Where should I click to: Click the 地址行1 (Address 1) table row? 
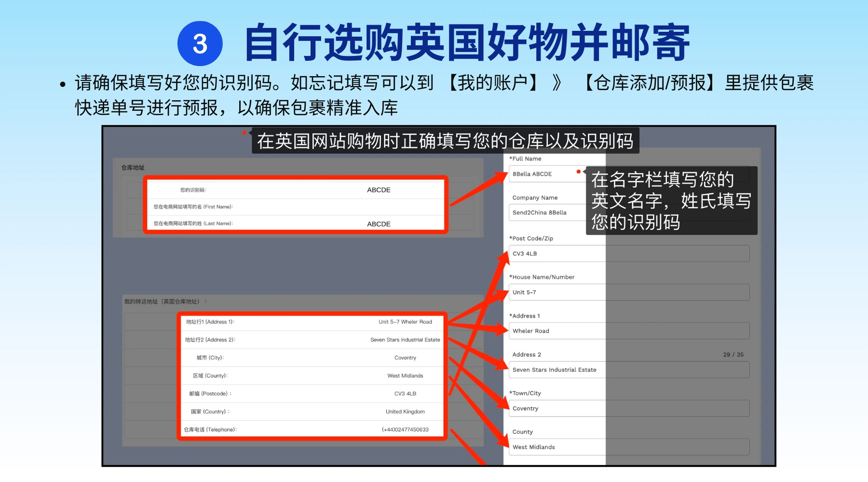click(312, 322)
